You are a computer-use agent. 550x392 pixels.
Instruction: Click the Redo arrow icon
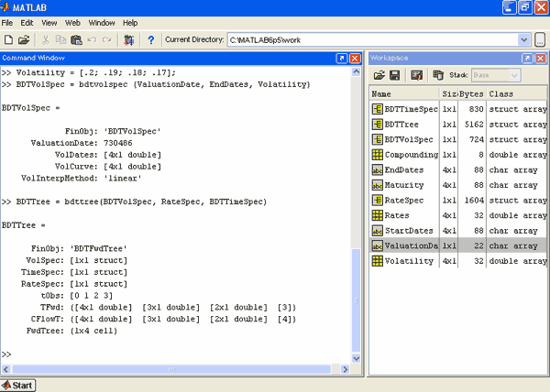coord(107,40)
